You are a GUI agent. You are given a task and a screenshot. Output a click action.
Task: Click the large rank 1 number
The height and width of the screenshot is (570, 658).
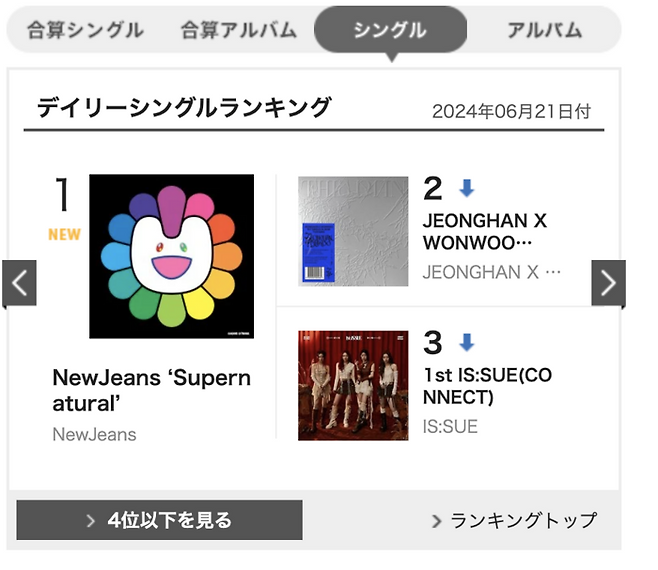point(62,195)
